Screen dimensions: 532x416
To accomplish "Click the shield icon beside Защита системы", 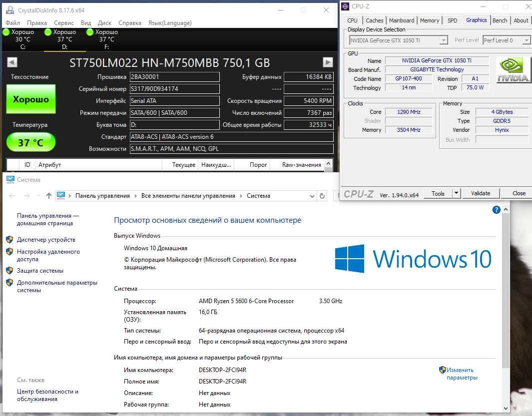I will (x=9, y=271).
